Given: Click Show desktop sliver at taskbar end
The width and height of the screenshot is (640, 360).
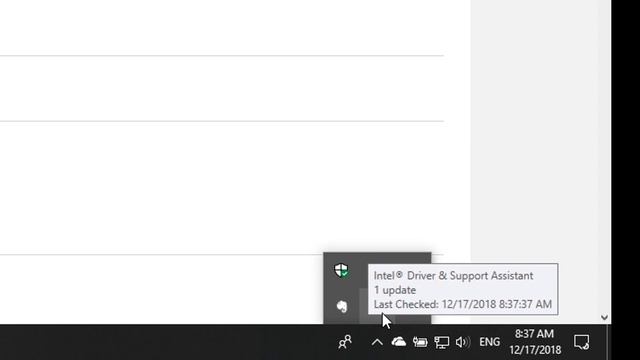Looking at the screenshot, I should [609, 342].
